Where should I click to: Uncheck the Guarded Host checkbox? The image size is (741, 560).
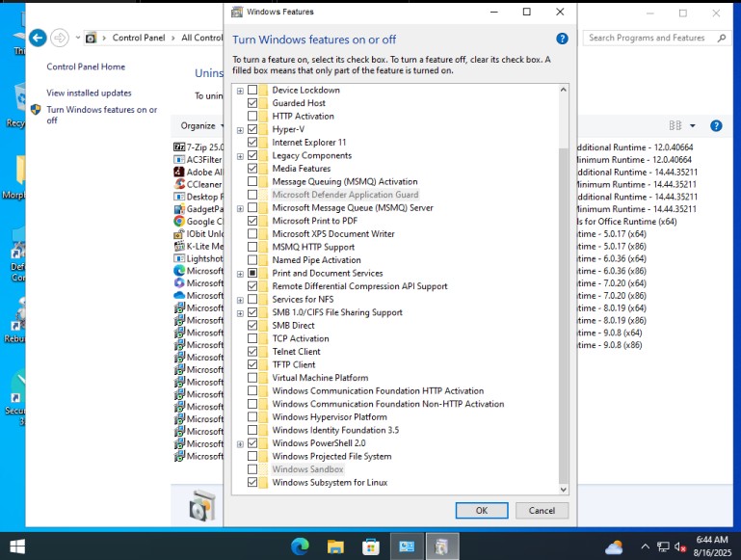click(252, 103)
